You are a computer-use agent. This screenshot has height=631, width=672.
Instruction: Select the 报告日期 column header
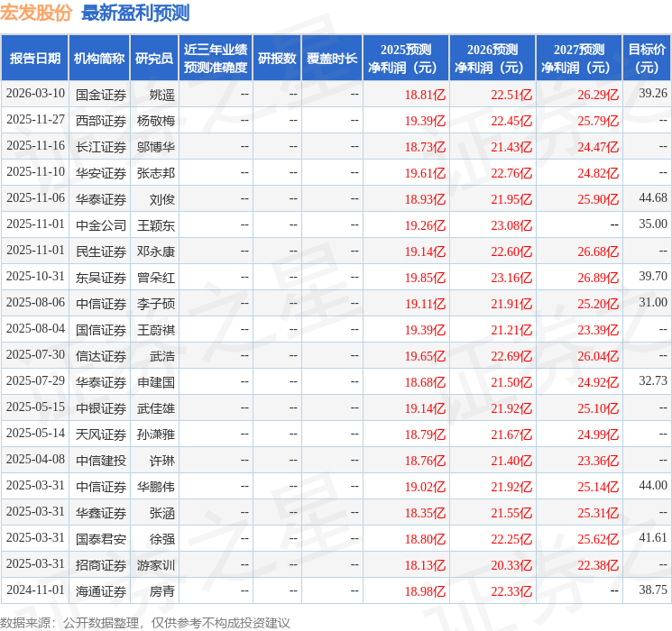(34, 59)
